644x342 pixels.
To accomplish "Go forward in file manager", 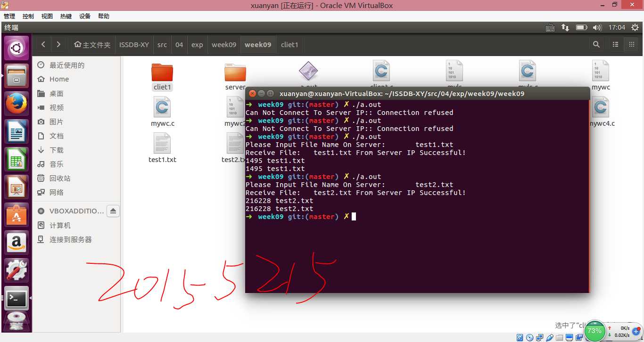I will 58,45.
